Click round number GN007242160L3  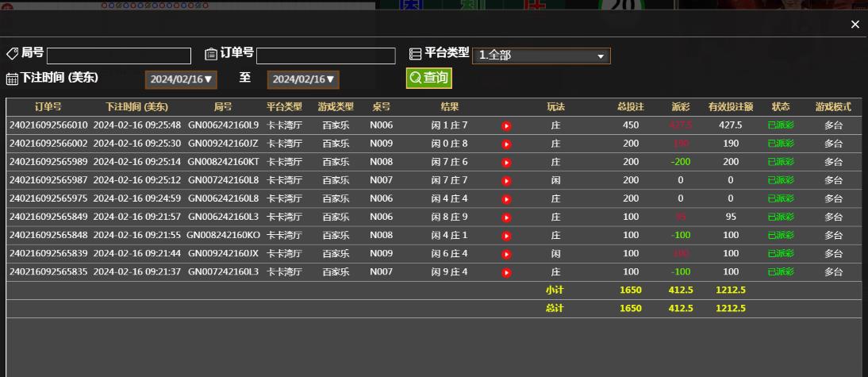click(223, 271)
